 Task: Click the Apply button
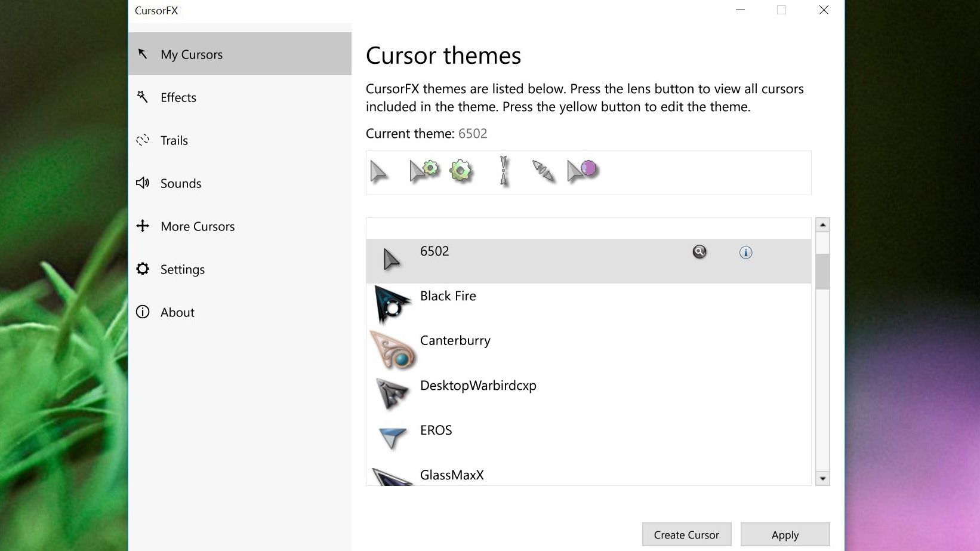pyautogui.click(x=785, y=534)
